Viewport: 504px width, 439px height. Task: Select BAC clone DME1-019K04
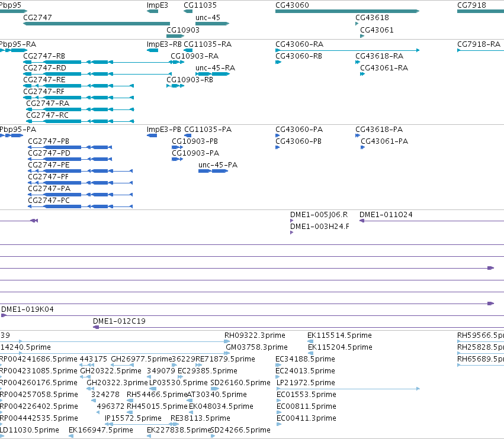(x=27, y=309)
